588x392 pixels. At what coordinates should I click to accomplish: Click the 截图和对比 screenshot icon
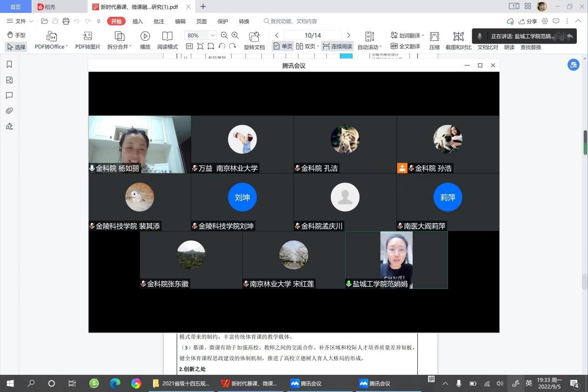coord(458,37)
